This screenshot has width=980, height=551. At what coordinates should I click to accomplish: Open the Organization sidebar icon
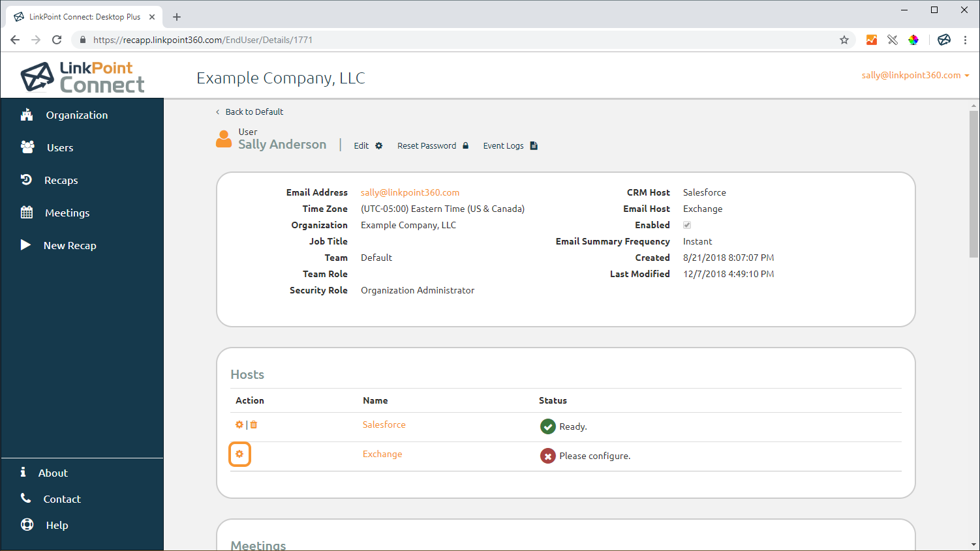[27, 115]
